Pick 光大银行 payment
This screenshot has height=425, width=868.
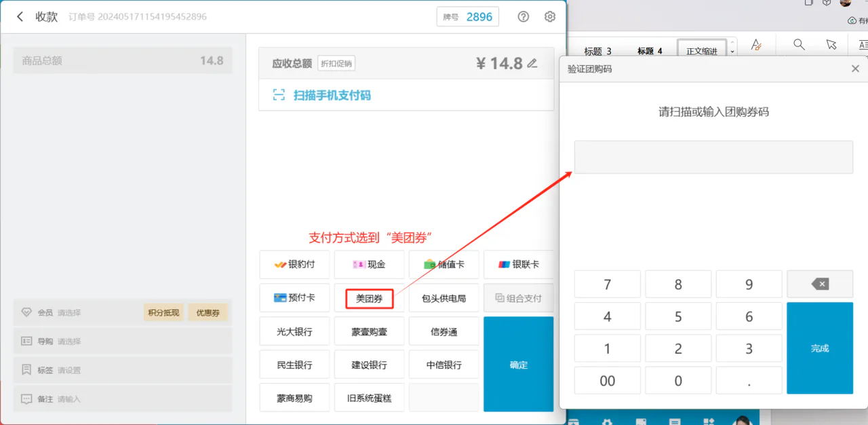(294, 331)
